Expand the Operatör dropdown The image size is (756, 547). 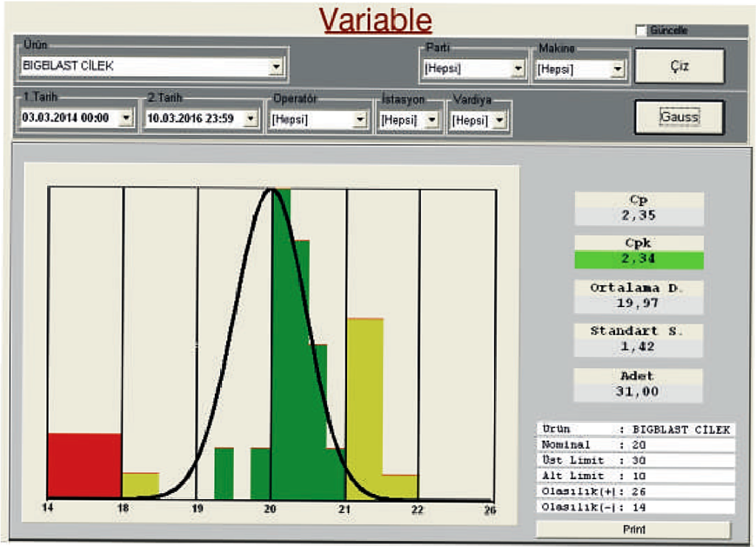[x=360, y=120]
